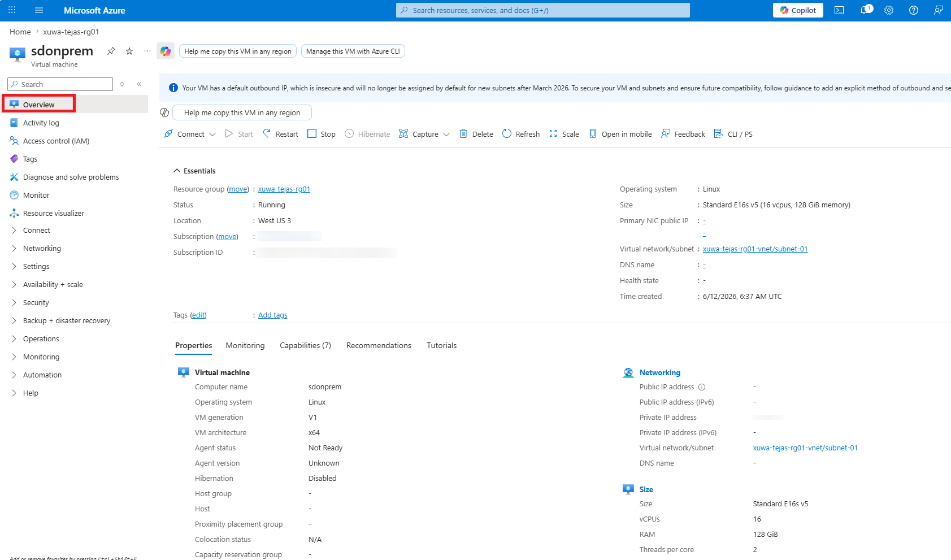Click the edit link beside Tags
Viewport: 951px width, 560px height.
(198, 315)
